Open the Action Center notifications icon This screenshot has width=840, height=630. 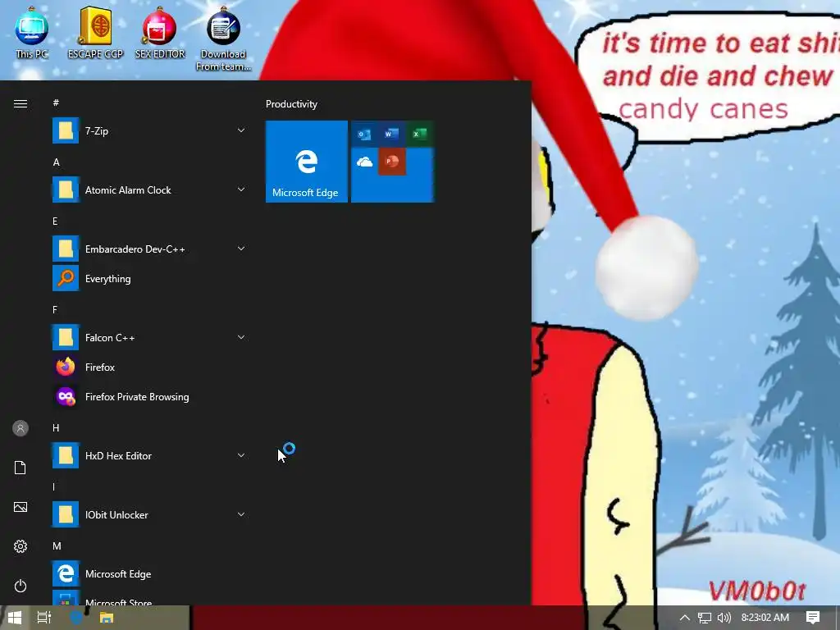(813, 618)
